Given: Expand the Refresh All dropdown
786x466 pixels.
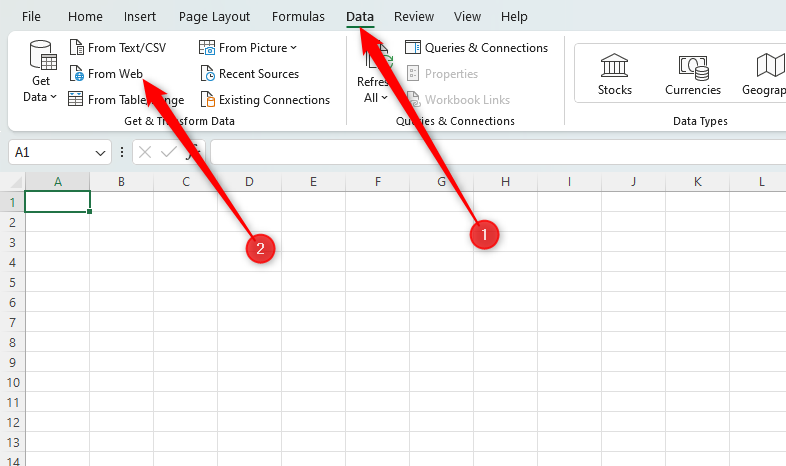Looking at the screenshot, I should [x=376, y=98].
